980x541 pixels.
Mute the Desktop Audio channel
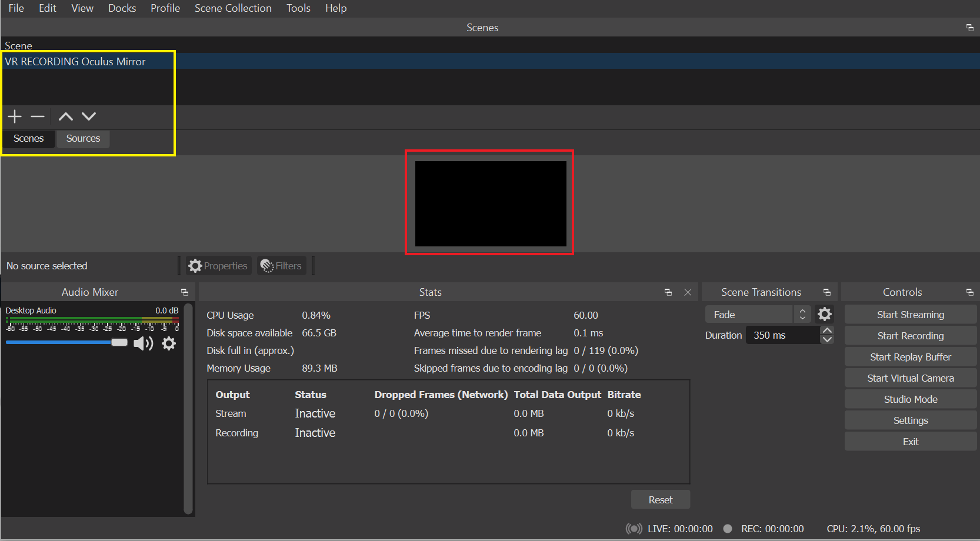(142, 343)
